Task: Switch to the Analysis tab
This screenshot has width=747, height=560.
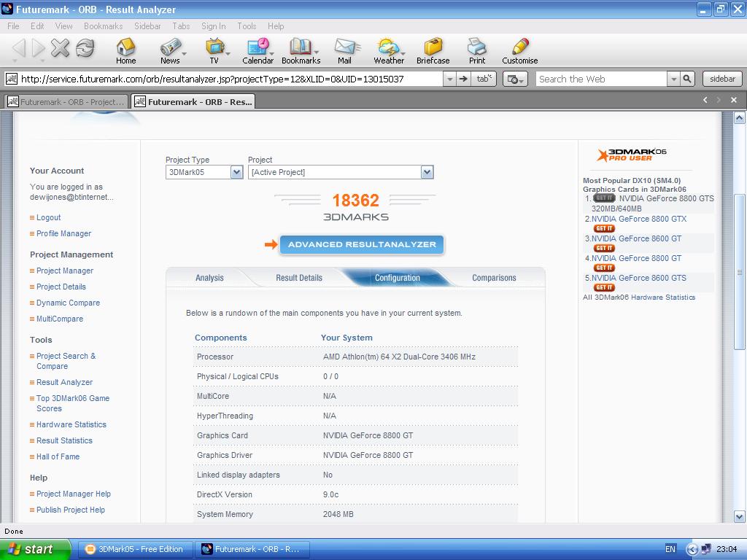Action: [x=209, y=278]
